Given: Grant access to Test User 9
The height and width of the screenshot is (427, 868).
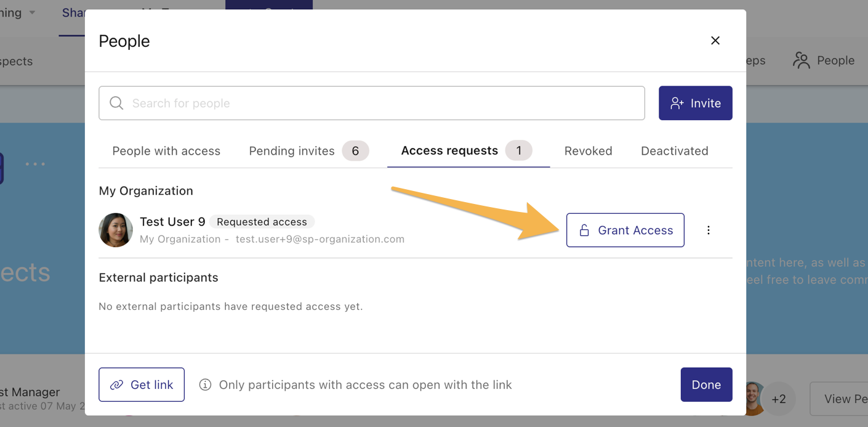Looking at the screenshot, I should tap(625, 230).
